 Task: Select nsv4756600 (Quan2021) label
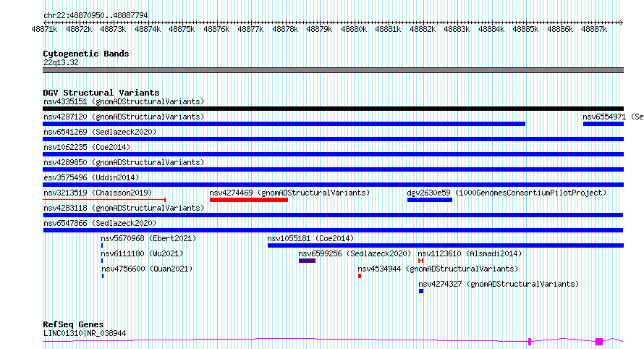pos(147,269)
